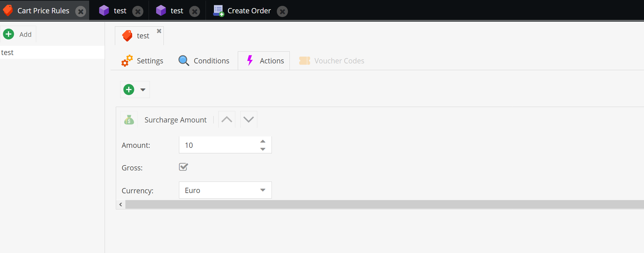Image resolution: width=644 pixels, height=253 pixels.
Task: Select the test rule in the list
Action: click(52, 52)
